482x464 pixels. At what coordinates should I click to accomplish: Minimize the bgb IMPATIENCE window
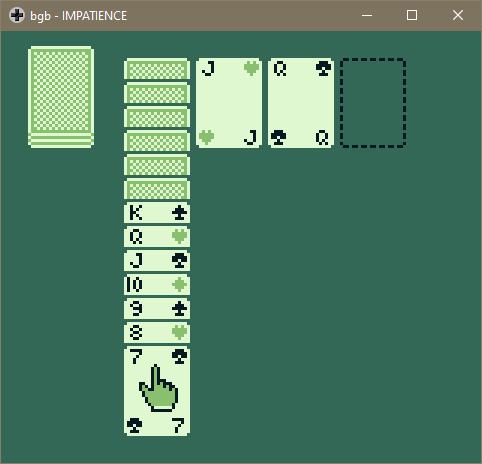367,15
